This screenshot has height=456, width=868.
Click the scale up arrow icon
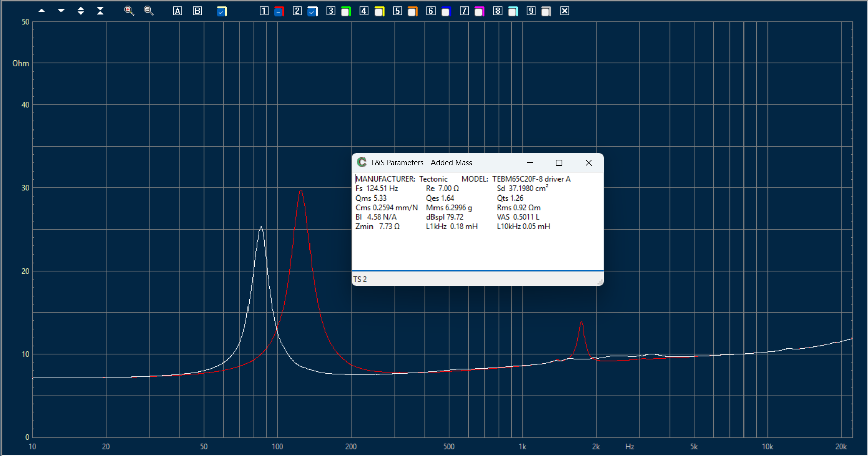click(42, 11)
